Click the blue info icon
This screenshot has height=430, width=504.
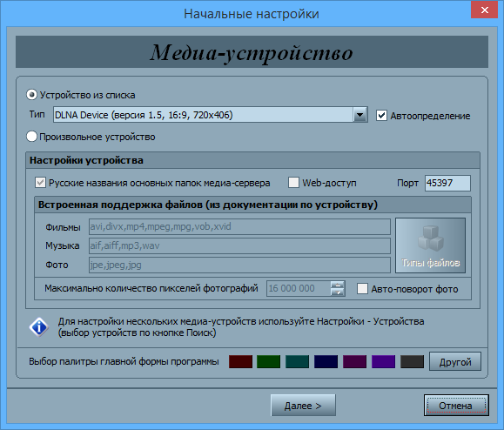tap(39, 326)
